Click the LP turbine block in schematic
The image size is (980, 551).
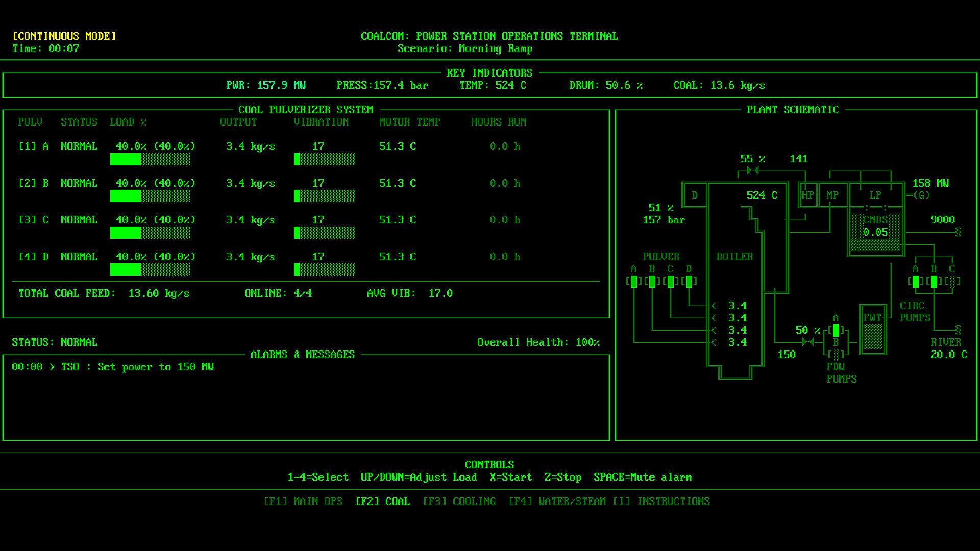tap(875, 195)
